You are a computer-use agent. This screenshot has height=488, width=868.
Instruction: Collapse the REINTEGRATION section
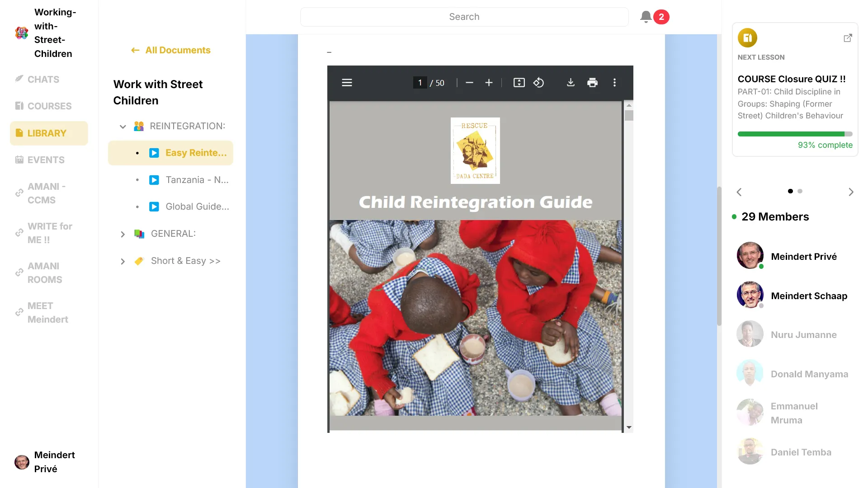(x=123, y=127)
